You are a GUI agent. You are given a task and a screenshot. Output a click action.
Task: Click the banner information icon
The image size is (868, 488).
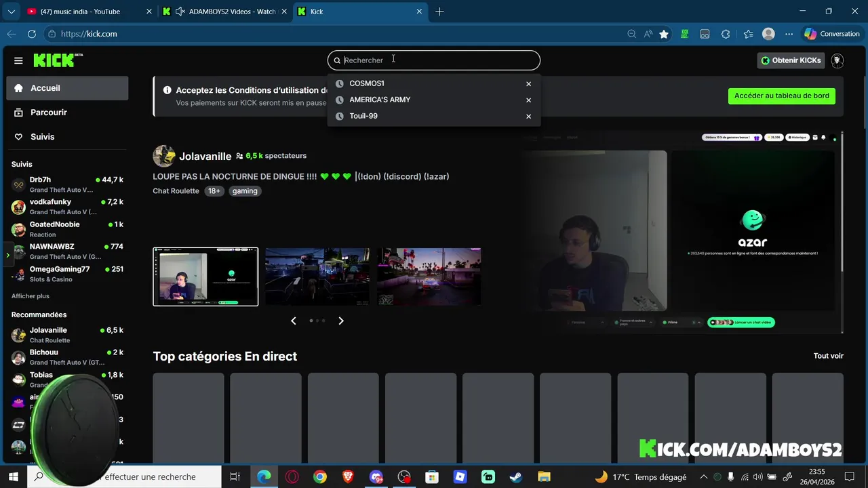(x=167, y=90)
